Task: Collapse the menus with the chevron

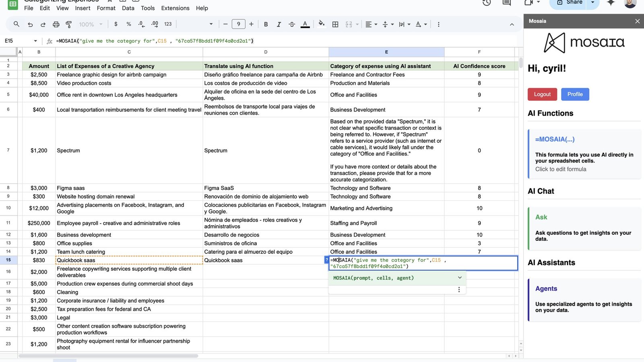Action: coord(512,24)
